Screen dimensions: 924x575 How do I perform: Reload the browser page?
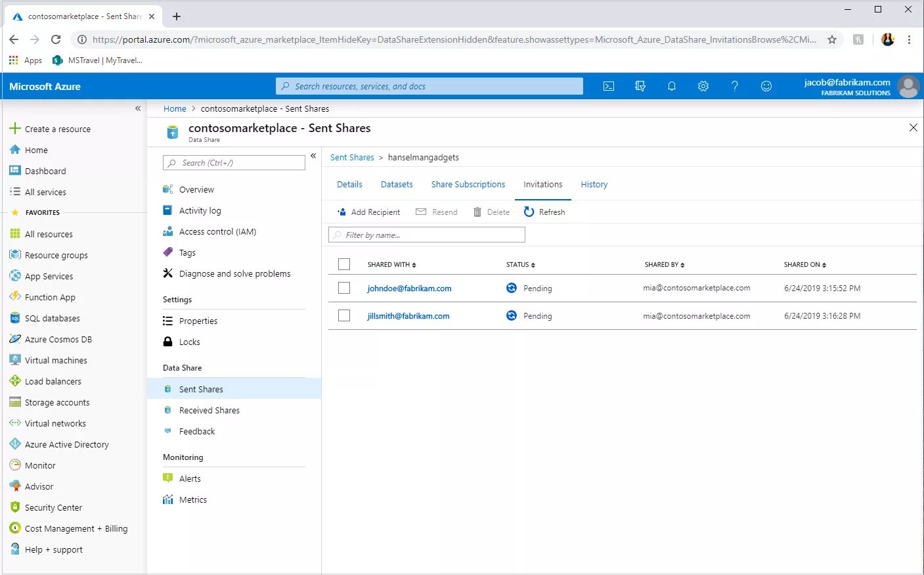[x=56, y=39]
